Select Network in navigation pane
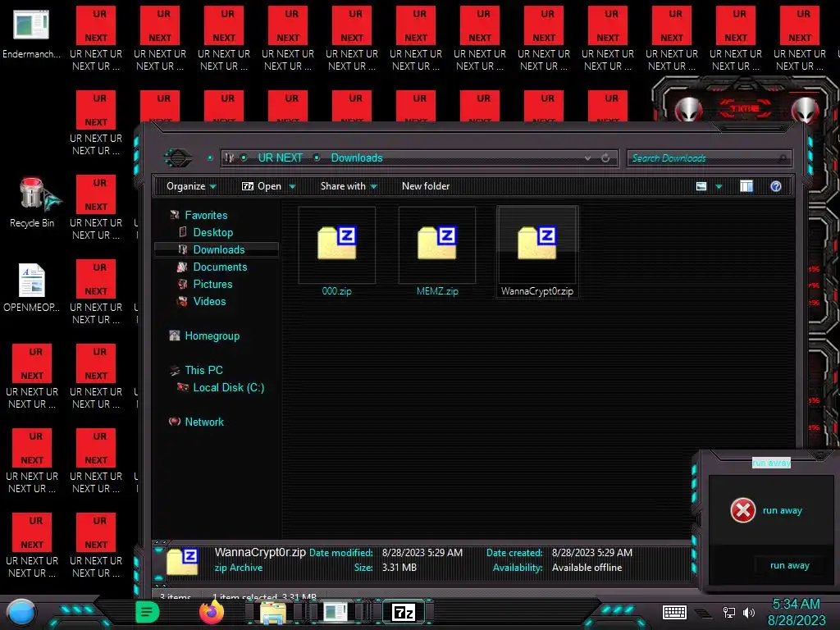This screenshot has height=630, width=840. pyautogui.click(x=203, y=422)
